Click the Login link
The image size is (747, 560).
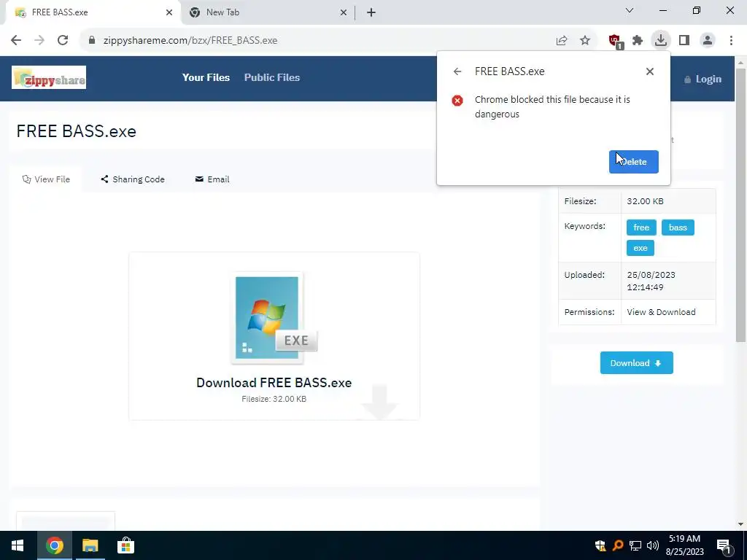(x=703, y=79)
